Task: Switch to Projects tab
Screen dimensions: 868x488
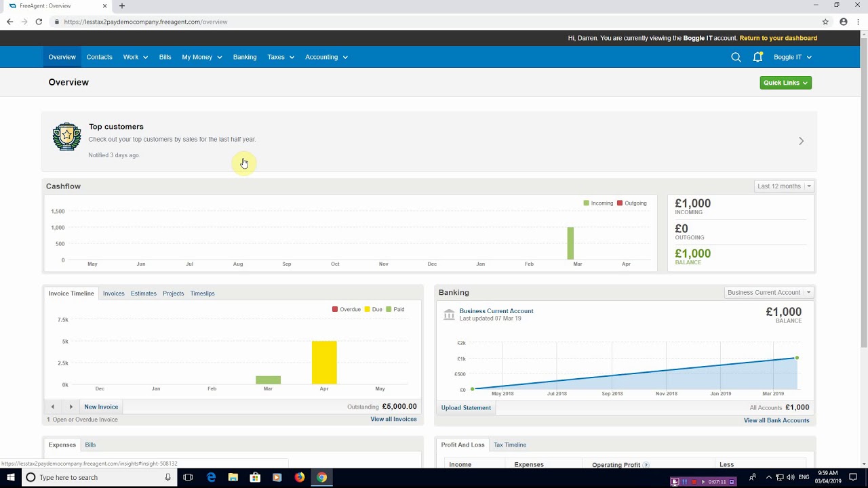Action: 173,293
